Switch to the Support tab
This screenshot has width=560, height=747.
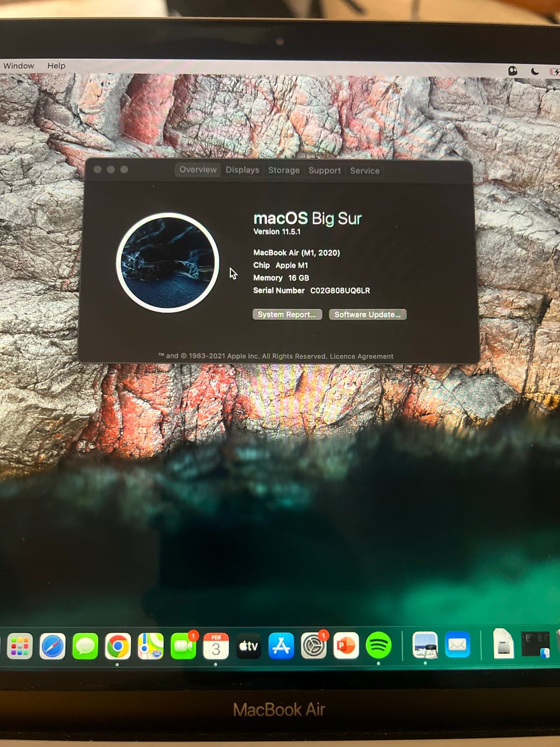(324, 170)
